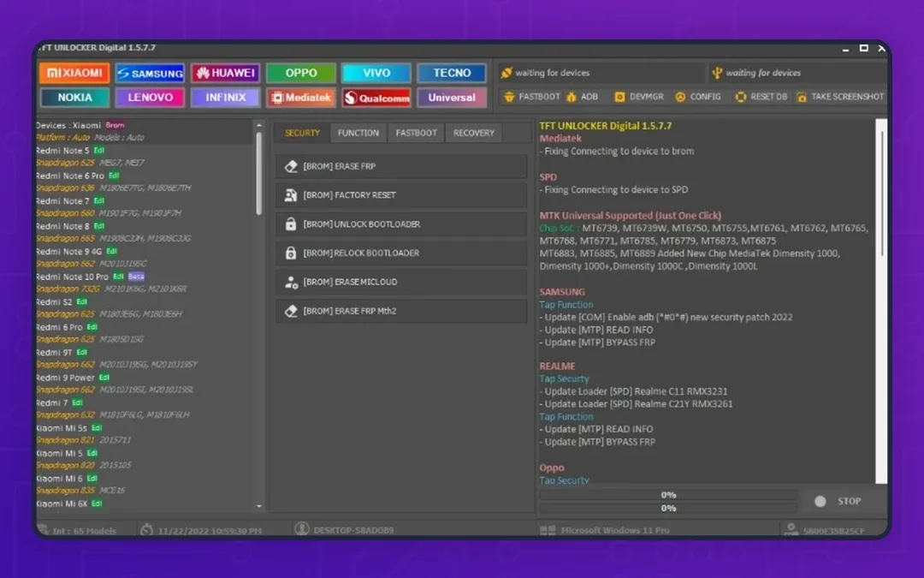Viewport: 924px width, 578px height.
Task: Select the Universal button
Action: pyautogui.click(x=452, y=98)
